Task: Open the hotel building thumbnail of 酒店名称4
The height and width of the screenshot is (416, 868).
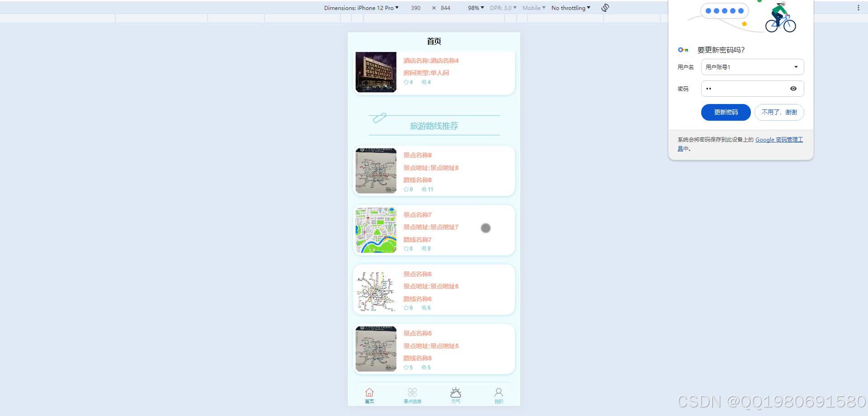Action: click(x=376, y=72)
